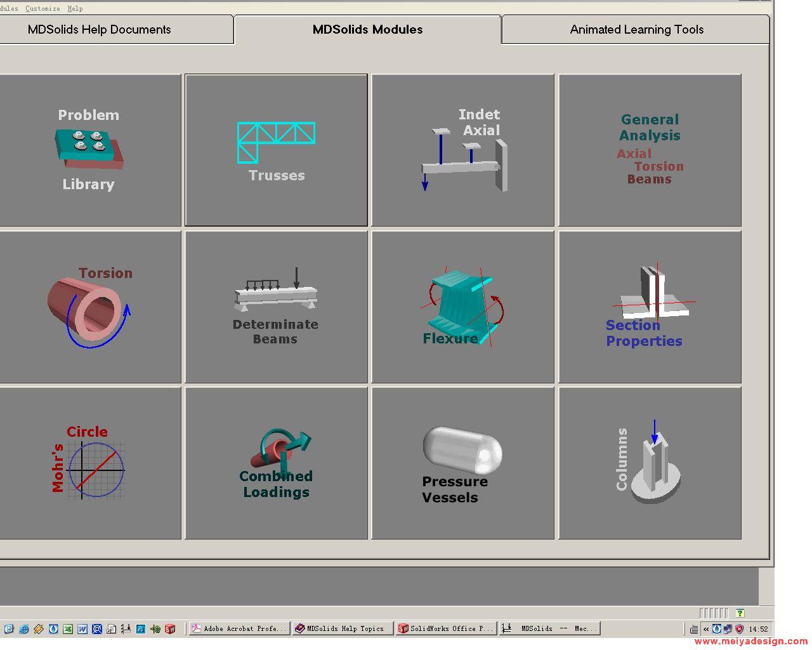Switch to MDSolids Help Topics window
Screen dimensions: 812x650
click(343, 628)
